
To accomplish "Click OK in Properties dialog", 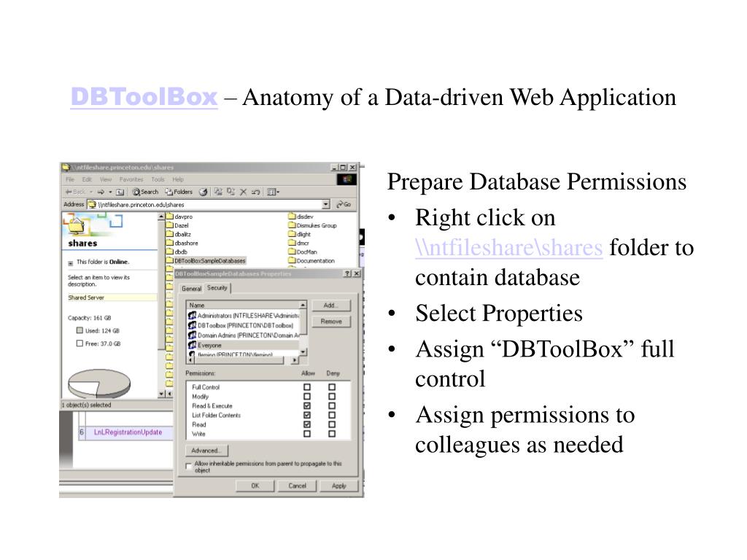I will coord(255,486).
